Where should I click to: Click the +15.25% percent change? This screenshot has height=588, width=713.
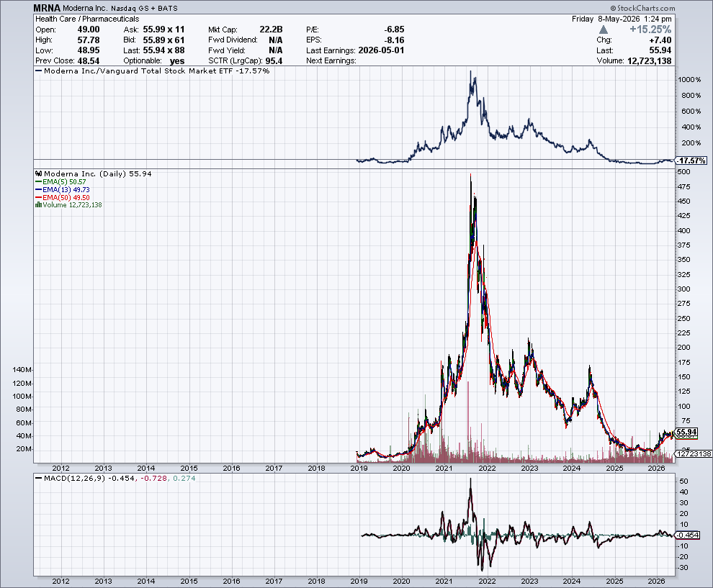(650, 30)
